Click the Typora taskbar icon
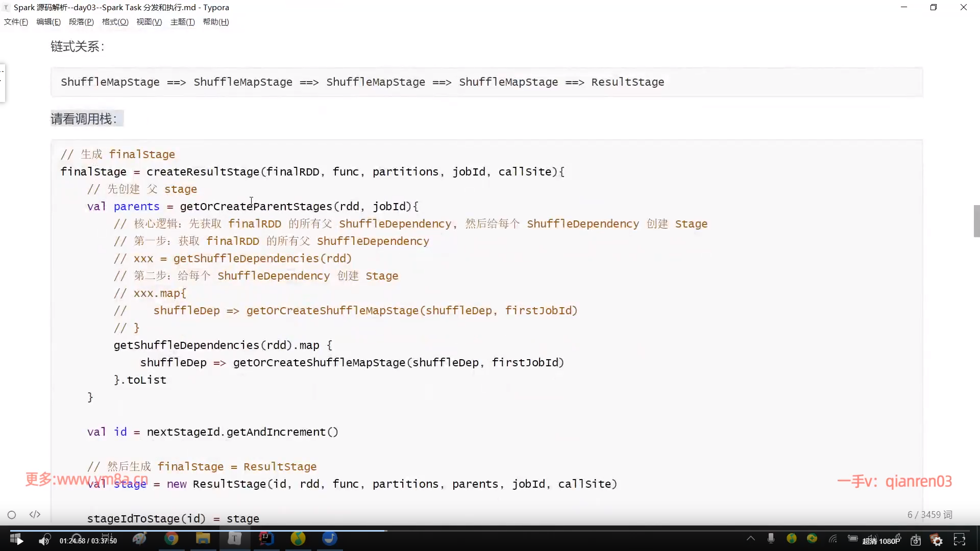980x551 pixels. point(234,539)
